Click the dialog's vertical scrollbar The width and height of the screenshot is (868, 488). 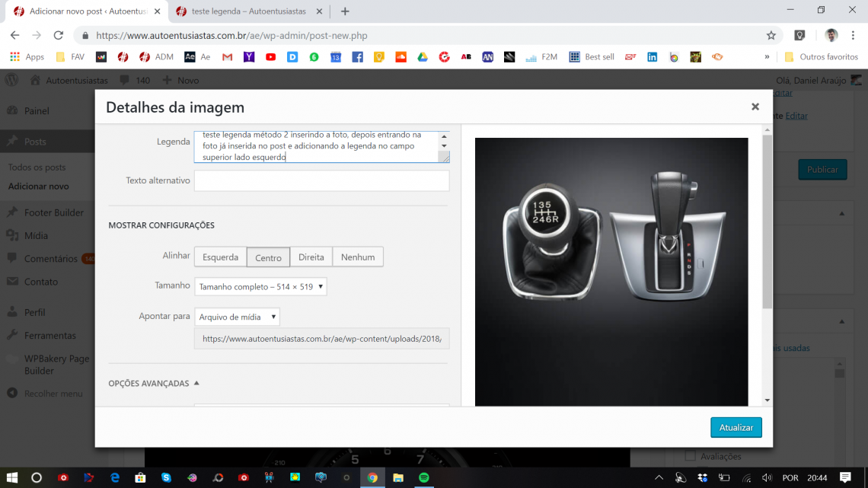(767, 221)
